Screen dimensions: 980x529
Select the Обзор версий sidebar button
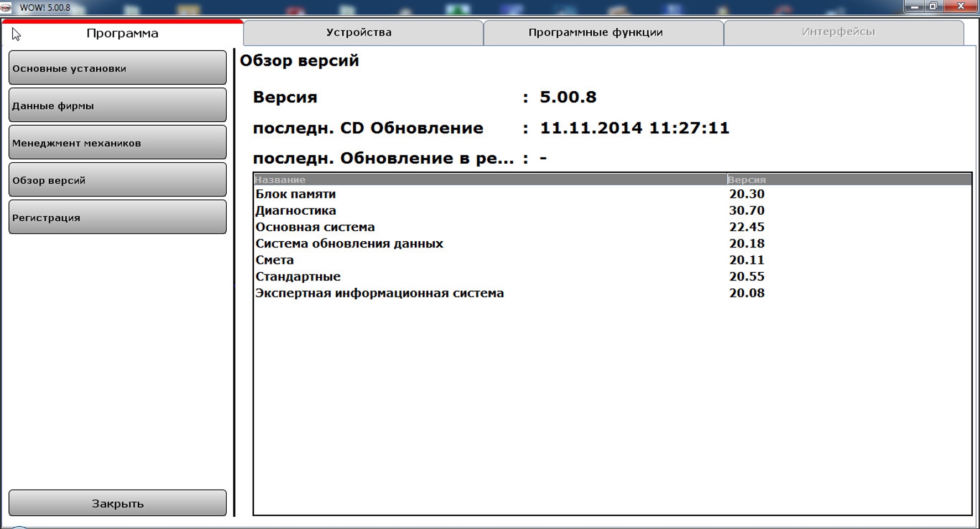117,180
